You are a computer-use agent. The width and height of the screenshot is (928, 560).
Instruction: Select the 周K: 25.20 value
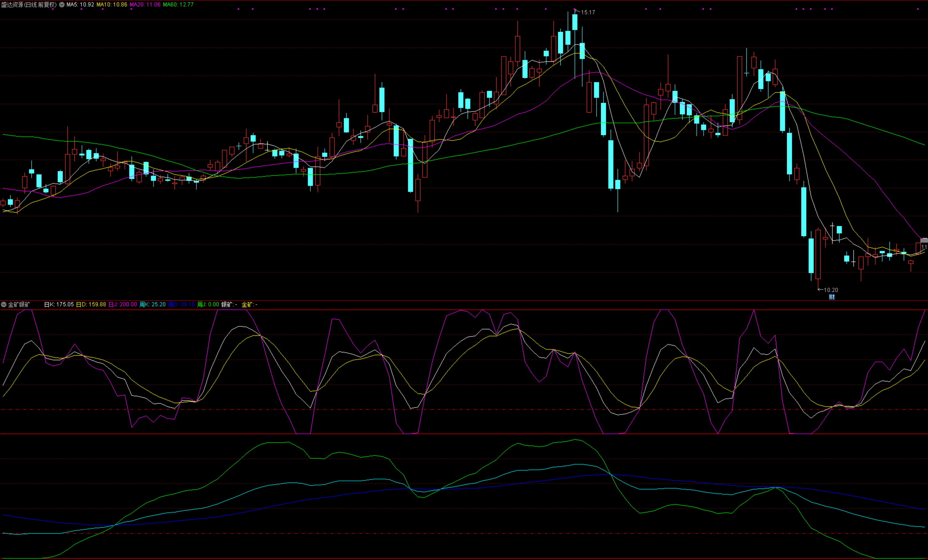click(x=153, y=304)
